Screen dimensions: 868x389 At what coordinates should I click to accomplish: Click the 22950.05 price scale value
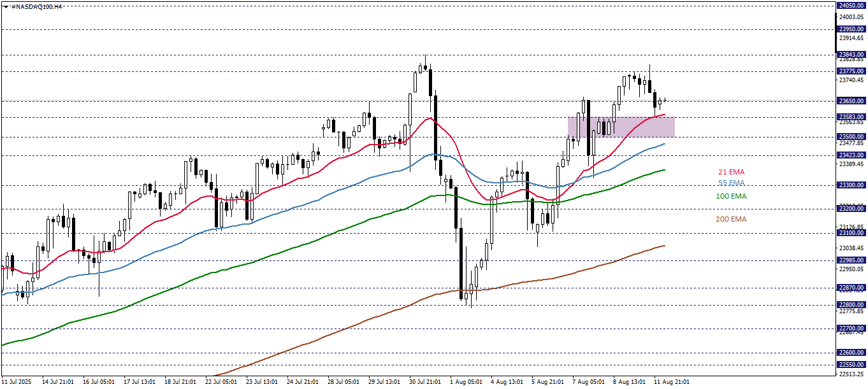pyautogui.click(x=852, y=269)
